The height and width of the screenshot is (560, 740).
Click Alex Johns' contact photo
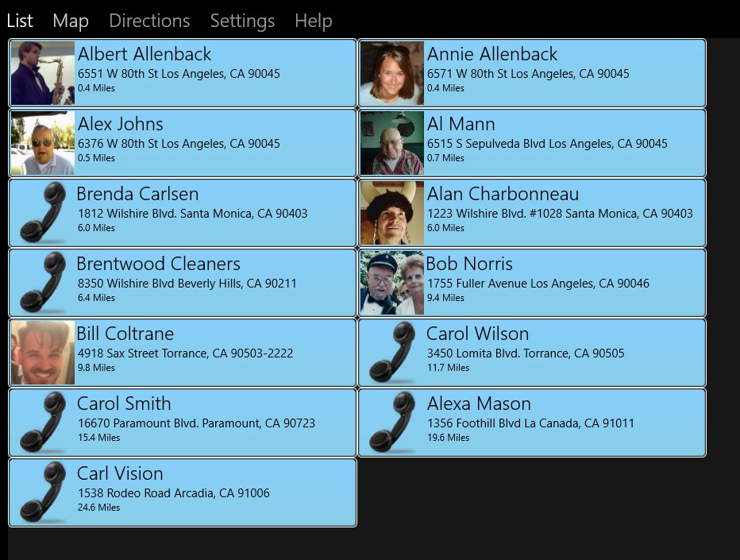(43, 143)
